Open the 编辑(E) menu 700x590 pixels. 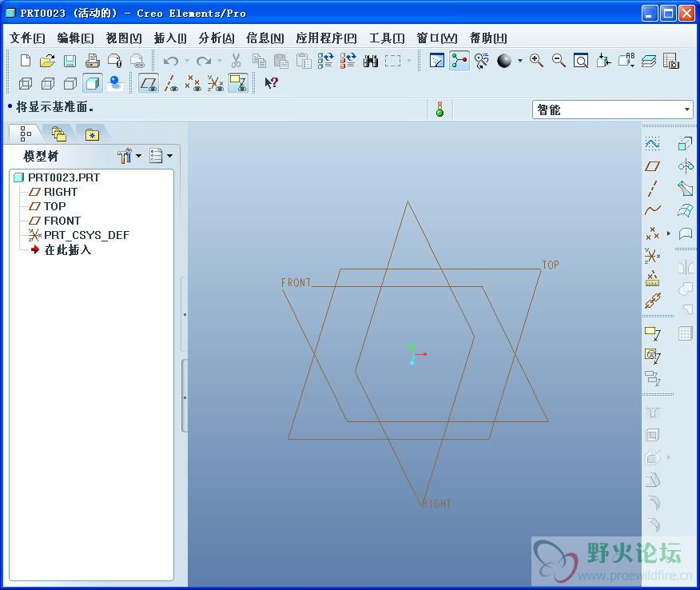(x=75, y=38)
